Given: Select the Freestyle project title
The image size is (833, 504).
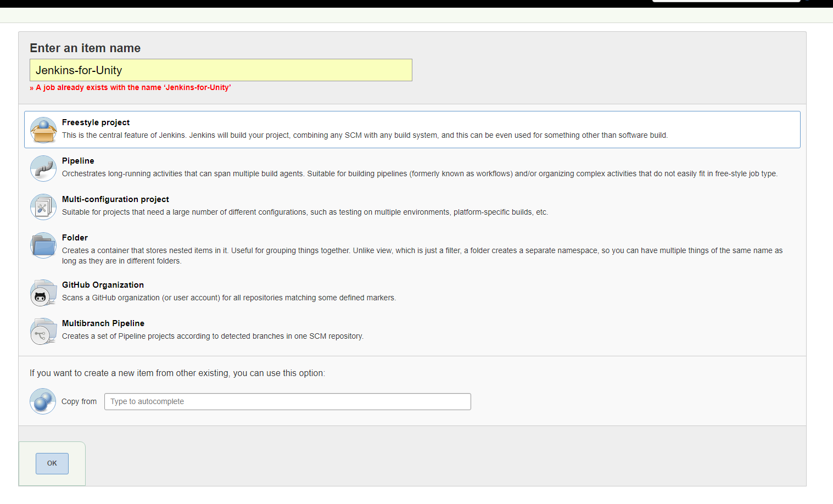Looking at the screenshot, I should 96,122.
